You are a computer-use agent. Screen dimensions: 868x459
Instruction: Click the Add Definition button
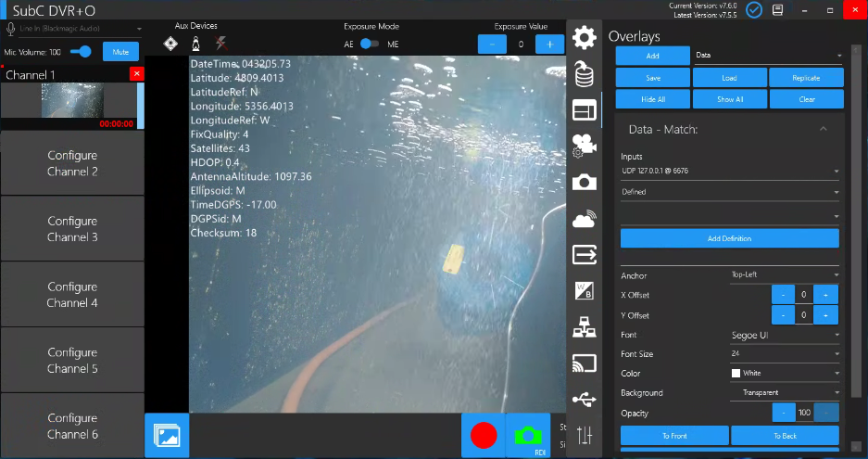(729, 238)
